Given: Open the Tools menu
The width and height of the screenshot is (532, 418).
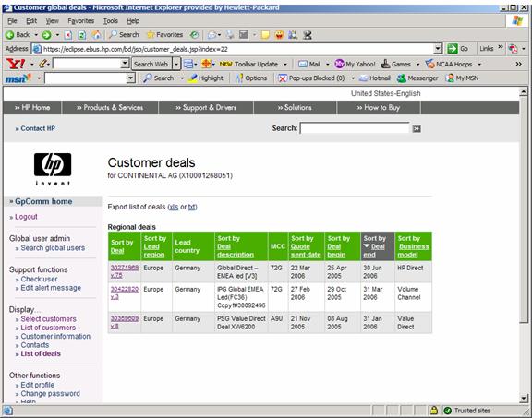Looking at the screenshot, I should (x=111, y=21).
